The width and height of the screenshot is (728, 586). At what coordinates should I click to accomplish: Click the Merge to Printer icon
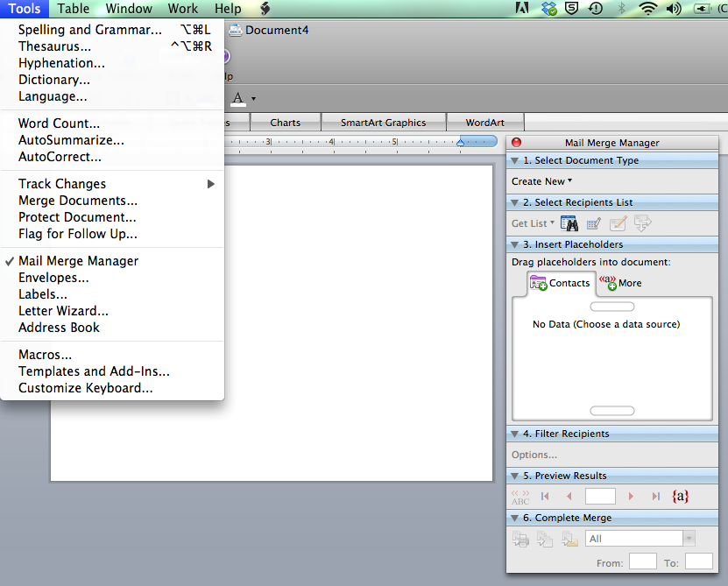click(x=520, y=539)
